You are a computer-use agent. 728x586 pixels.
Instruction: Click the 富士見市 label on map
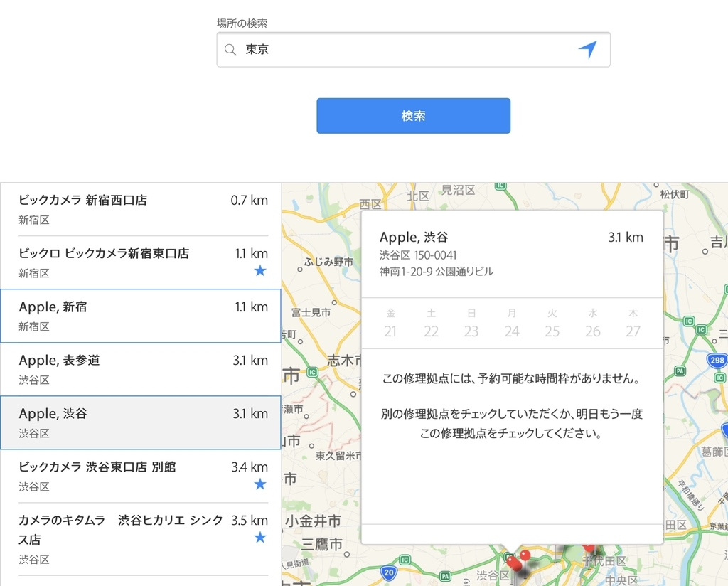(311, 312)
